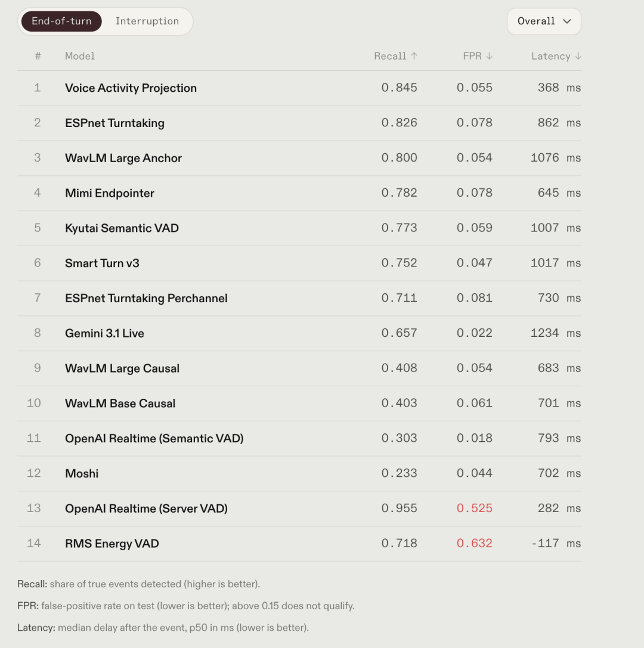Open the Overall dropdown
The image size is (644, 648).
pyautogui.click(x=544, y=21)
